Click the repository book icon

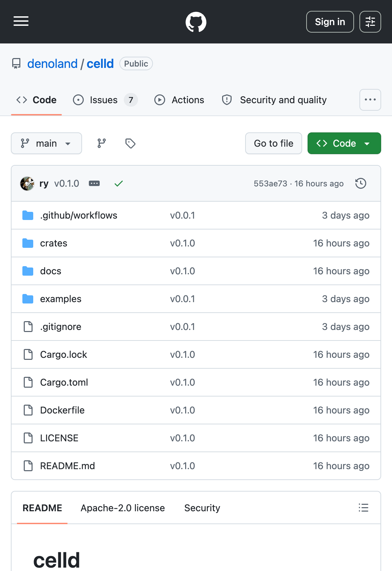tap(16, 63)
